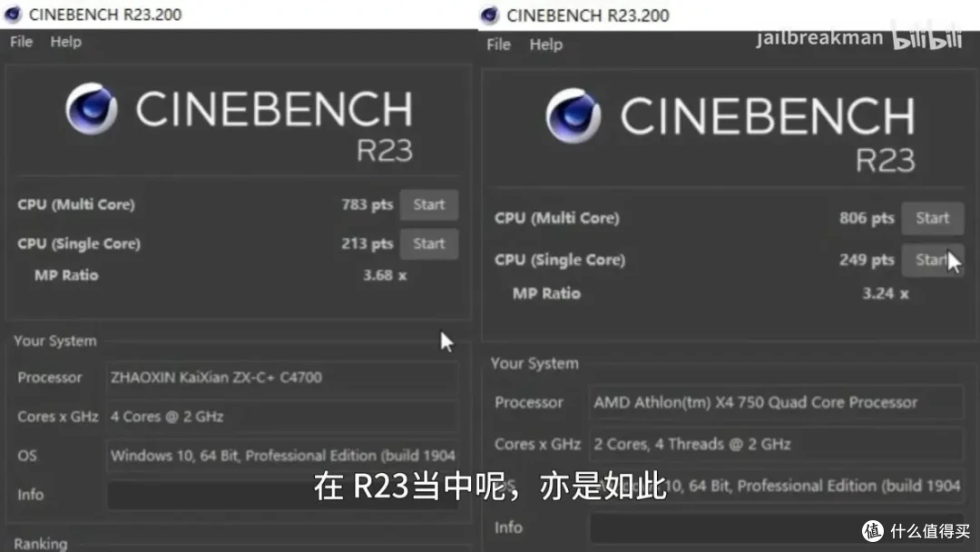Click the '2 Cores, 4 Threads @ 2 GHz' field

pos(776,445)
